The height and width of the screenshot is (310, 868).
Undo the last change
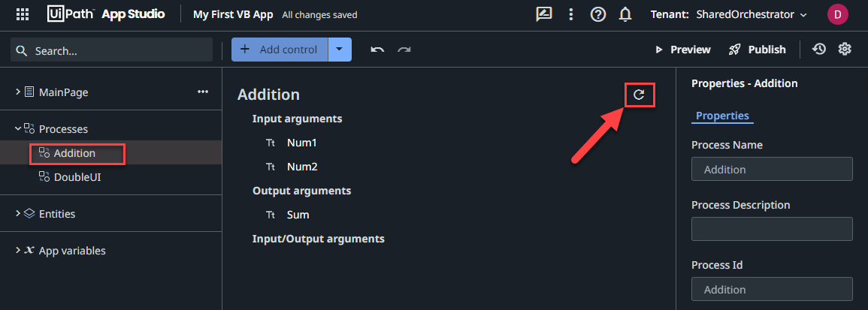377,50
